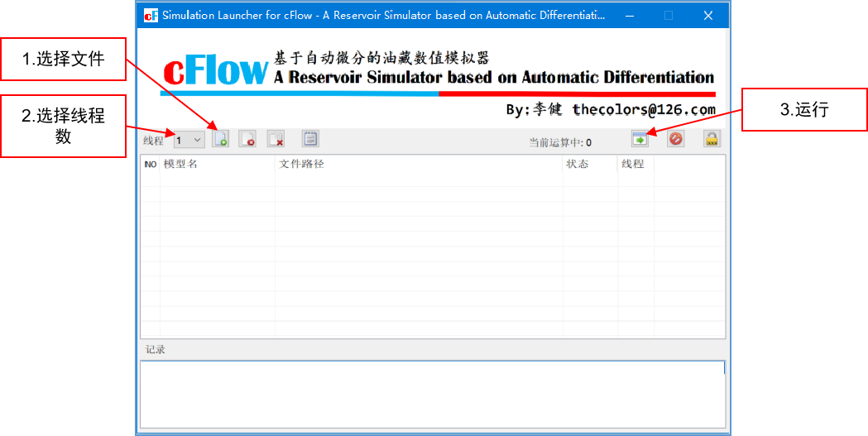Click the 线程 column header in the table
This screenshot has width=868, height=436.
pos(635,165)
